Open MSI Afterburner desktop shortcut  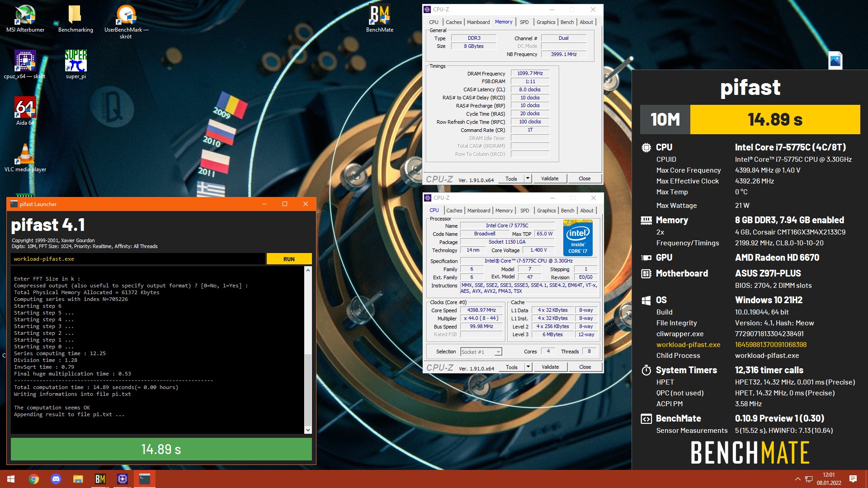25,19
